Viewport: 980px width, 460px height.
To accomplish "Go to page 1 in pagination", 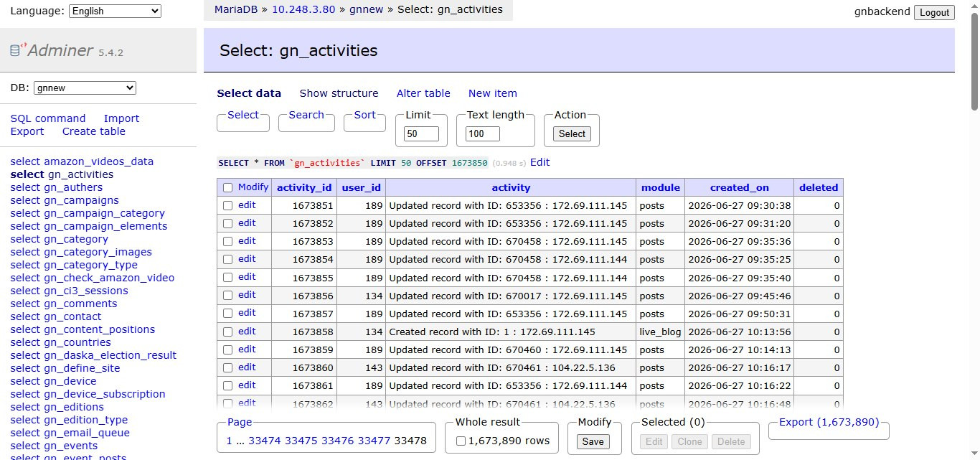I will tap(229, 441).
